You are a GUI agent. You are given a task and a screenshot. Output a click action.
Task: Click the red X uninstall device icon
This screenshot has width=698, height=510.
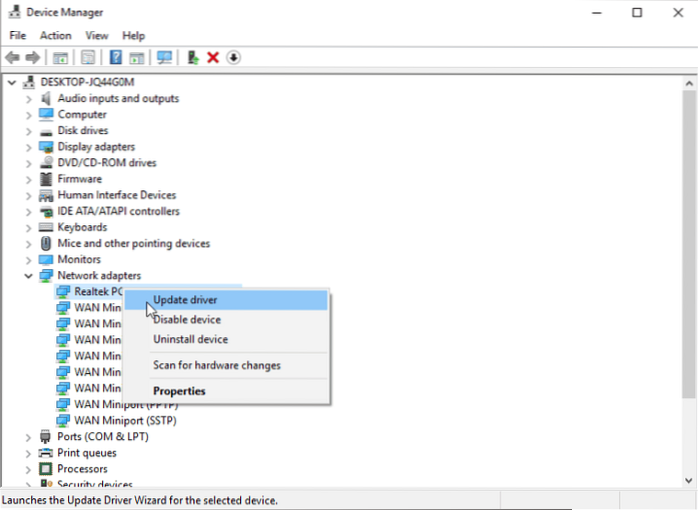click(x=212, y=58)
